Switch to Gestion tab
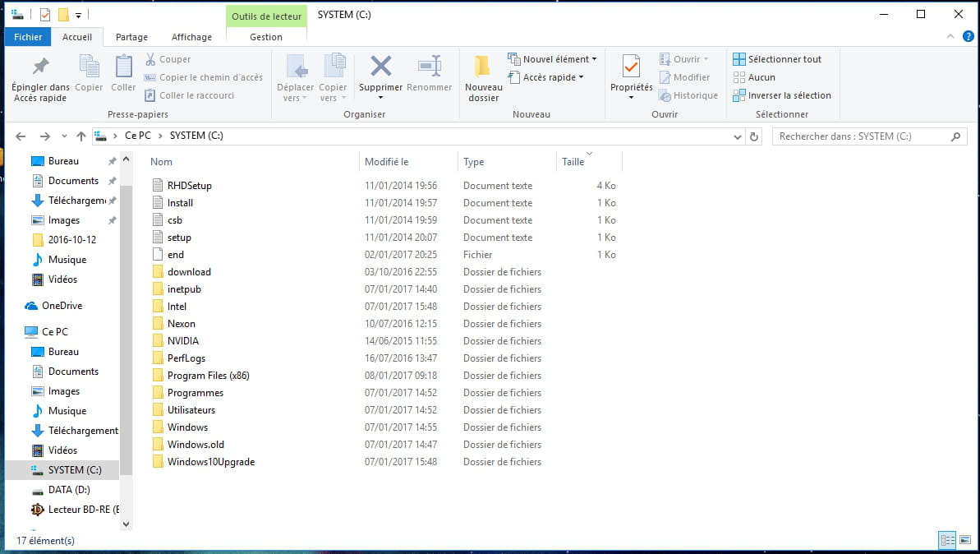Screen dimensions: 980x554 (266, 37)
